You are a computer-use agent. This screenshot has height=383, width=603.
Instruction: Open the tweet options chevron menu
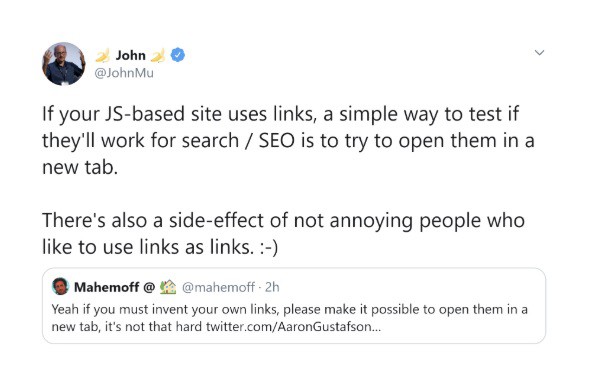(x=539, y=53)
